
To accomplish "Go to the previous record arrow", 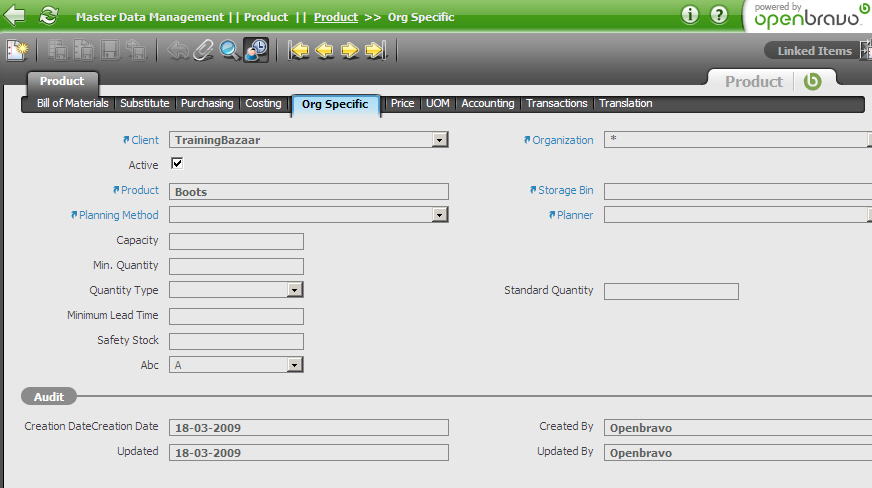I will 325,50.
